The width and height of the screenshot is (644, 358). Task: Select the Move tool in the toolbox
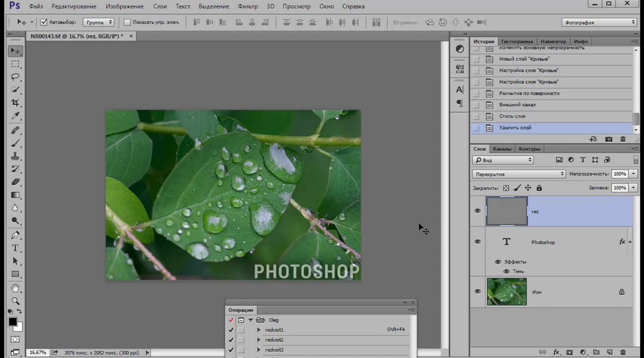[x=15, y=51]
